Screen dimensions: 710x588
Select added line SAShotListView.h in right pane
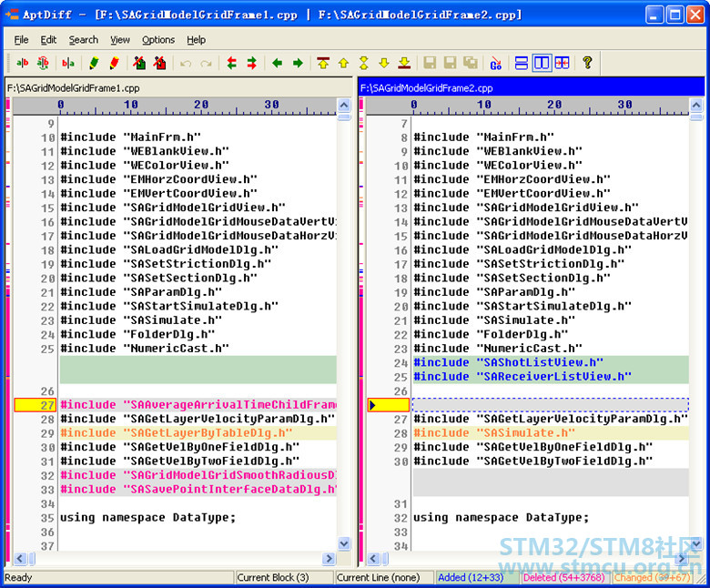pos(551,362)
